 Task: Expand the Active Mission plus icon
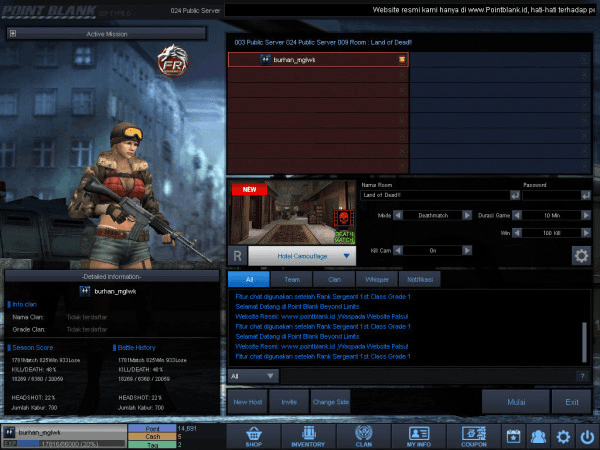click(x=13, y=34)
